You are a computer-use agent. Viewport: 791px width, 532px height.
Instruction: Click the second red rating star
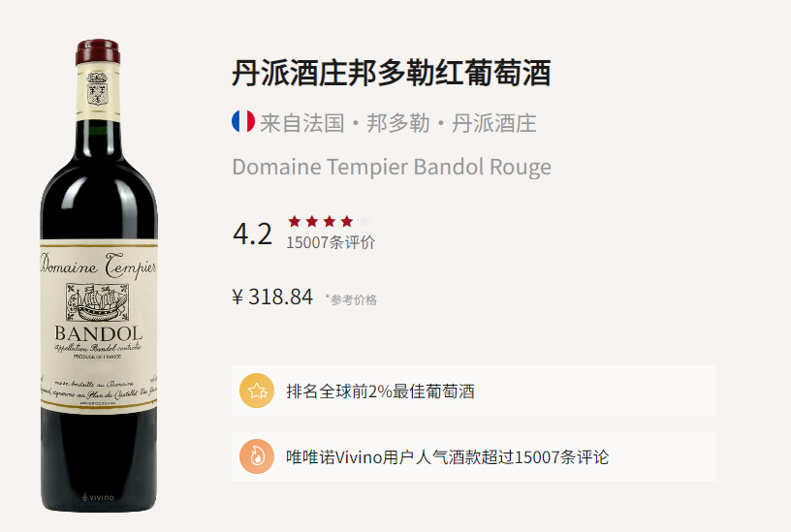point(312,221)
